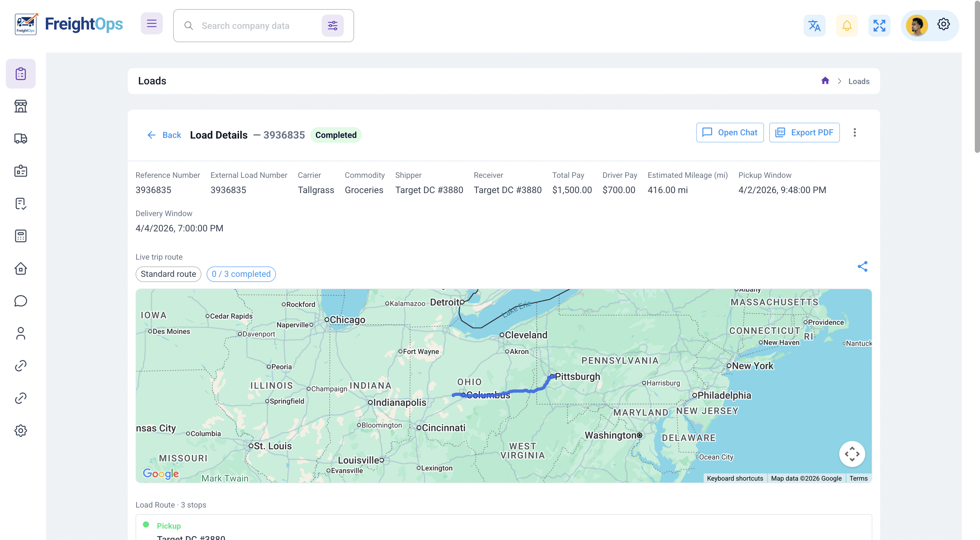Viewport: 980px width, 540px height.
Task: Share the live trip route
Action: (863, 266)
